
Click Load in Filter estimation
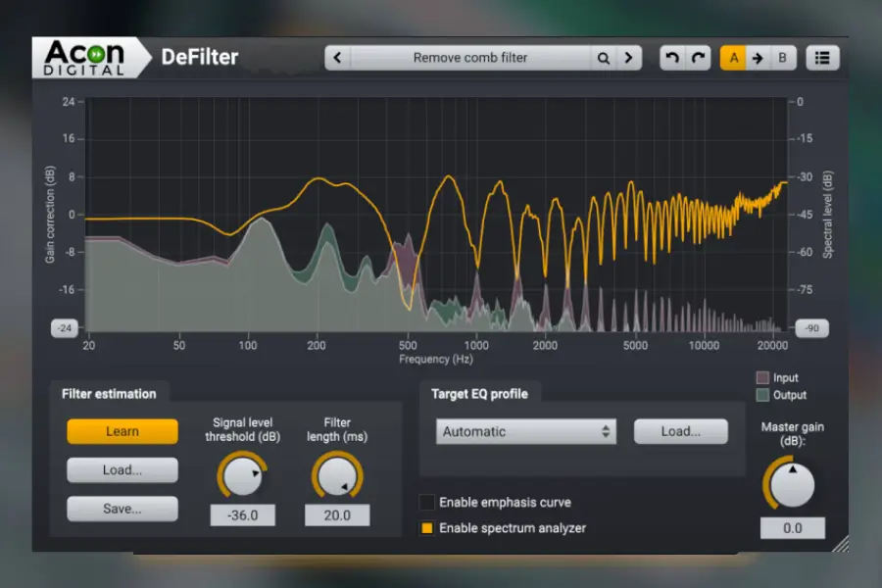tap(122, 469)
